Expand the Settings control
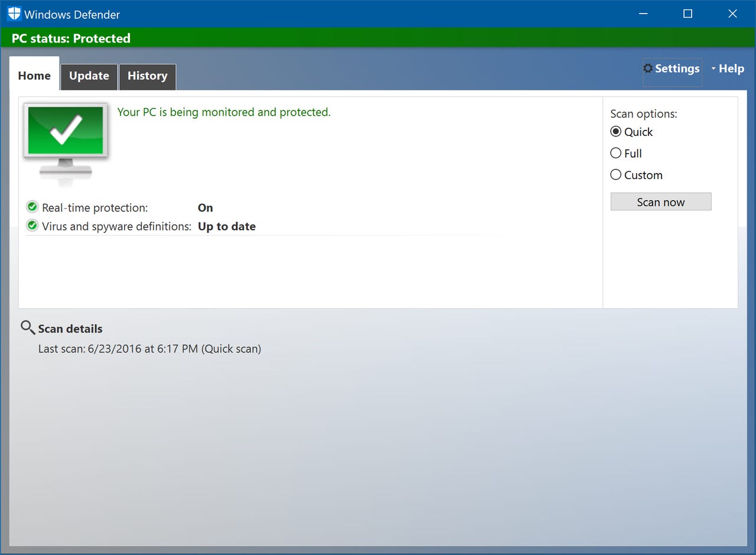 point(672,68)
